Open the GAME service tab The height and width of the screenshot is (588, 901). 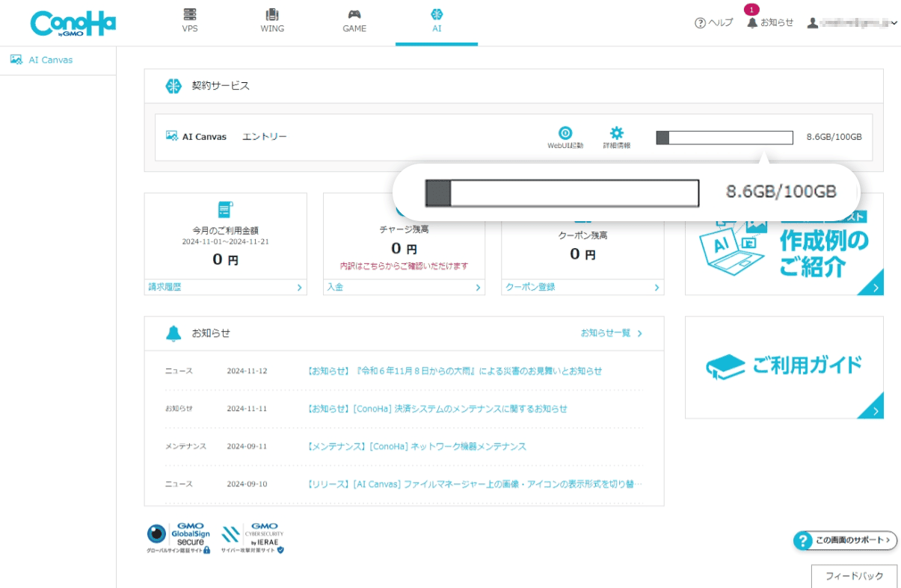click(x=354, y=21)
